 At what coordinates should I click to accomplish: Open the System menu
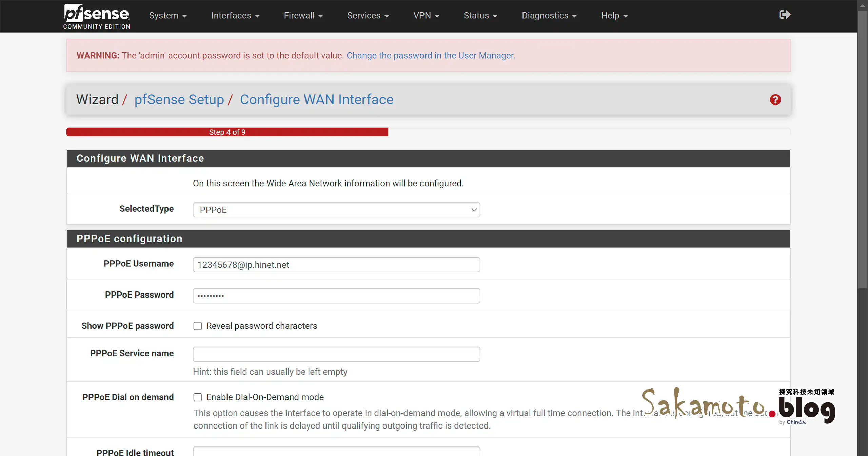[167, 15]
